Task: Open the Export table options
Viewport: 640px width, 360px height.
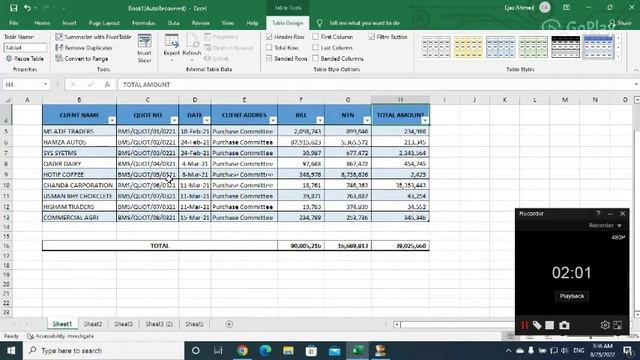Action: point(171,47)
